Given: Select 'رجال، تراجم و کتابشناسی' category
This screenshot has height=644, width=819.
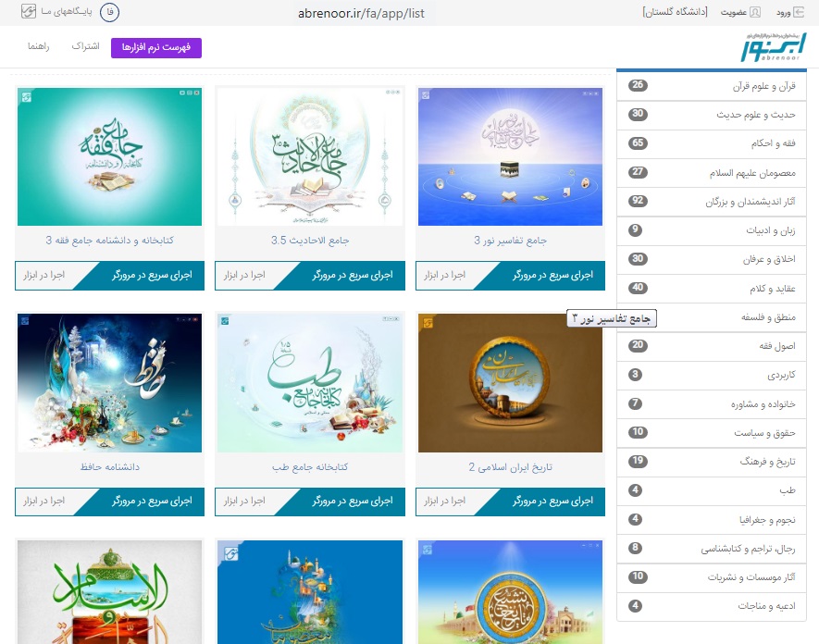Looking at the screenshot, I should click(712, 549).
